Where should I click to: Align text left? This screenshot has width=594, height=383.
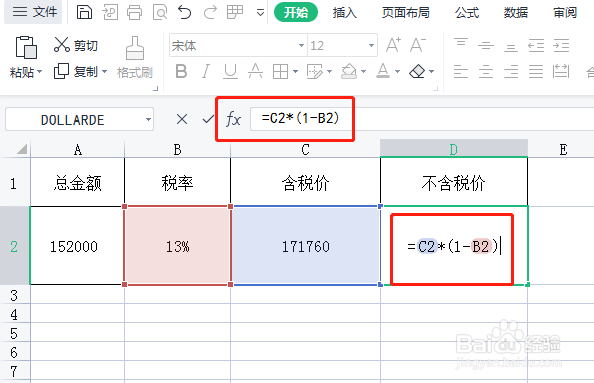coord(461,71)
